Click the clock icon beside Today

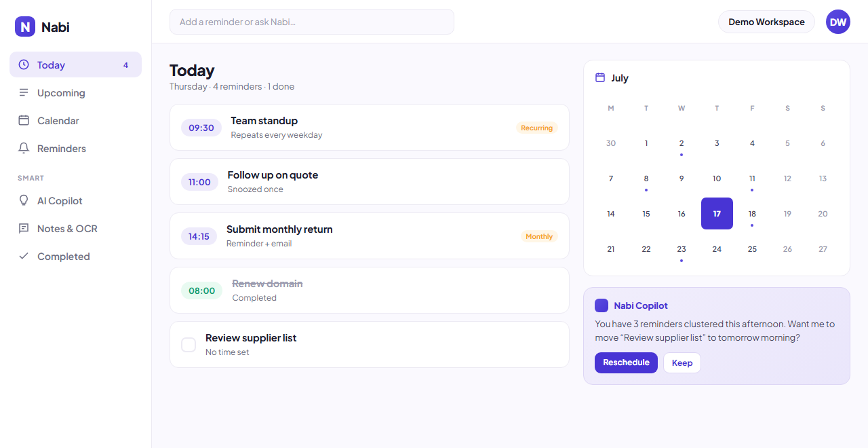tap(24, 64)
